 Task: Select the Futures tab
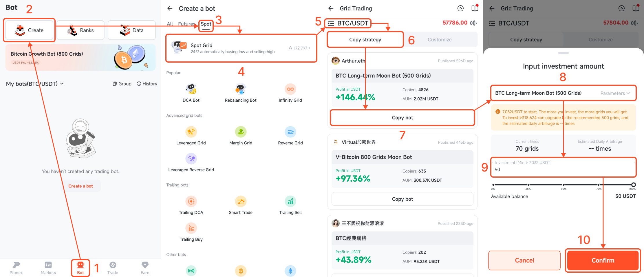coord(186,24)
